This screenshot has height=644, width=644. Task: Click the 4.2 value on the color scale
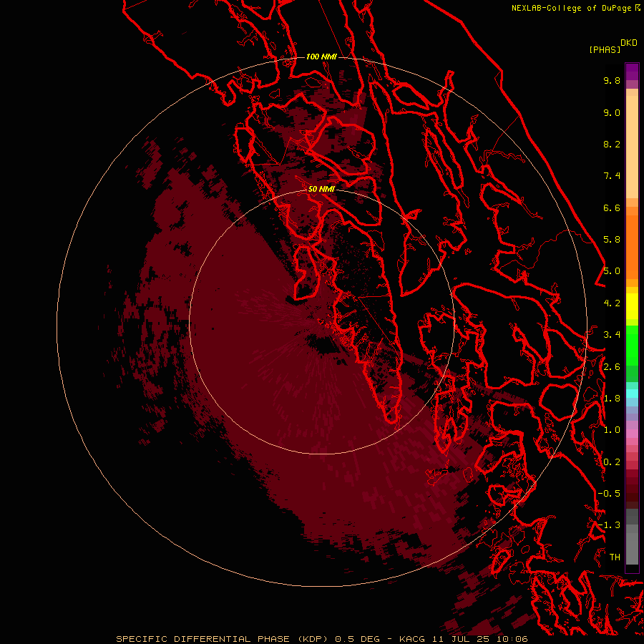point(612,303)
